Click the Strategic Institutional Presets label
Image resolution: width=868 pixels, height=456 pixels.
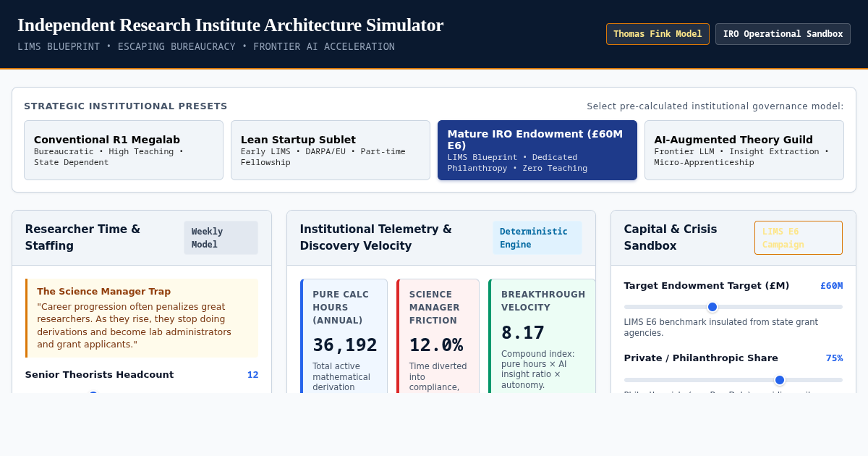[x=126, y=106]
